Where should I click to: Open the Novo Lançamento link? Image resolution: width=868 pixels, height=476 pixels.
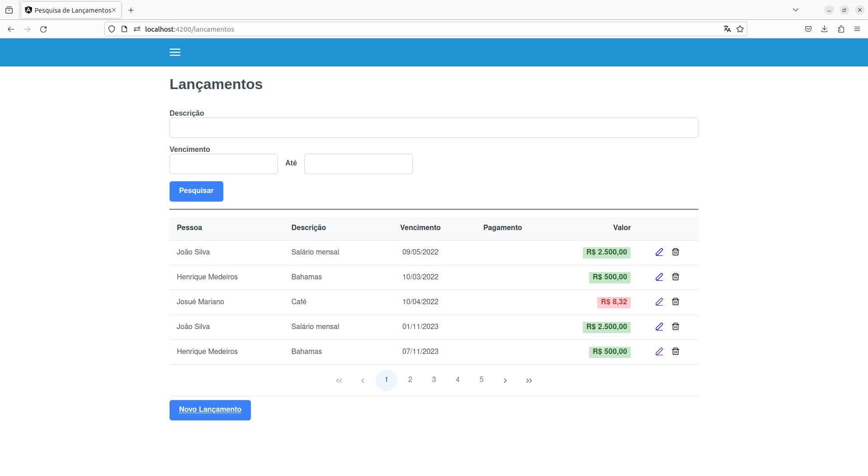point(210,410)
